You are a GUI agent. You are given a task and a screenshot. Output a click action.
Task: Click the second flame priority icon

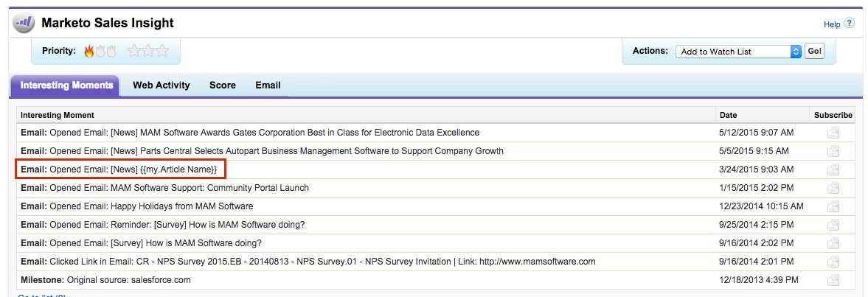tap(100, 51)
